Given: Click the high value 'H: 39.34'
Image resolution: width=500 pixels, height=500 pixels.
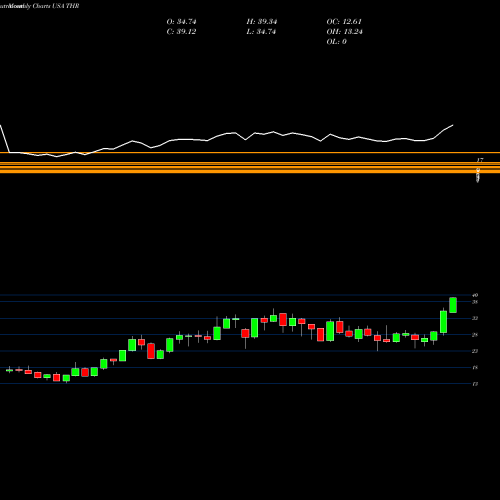Looking at the screenshot, I should point(262,22).
